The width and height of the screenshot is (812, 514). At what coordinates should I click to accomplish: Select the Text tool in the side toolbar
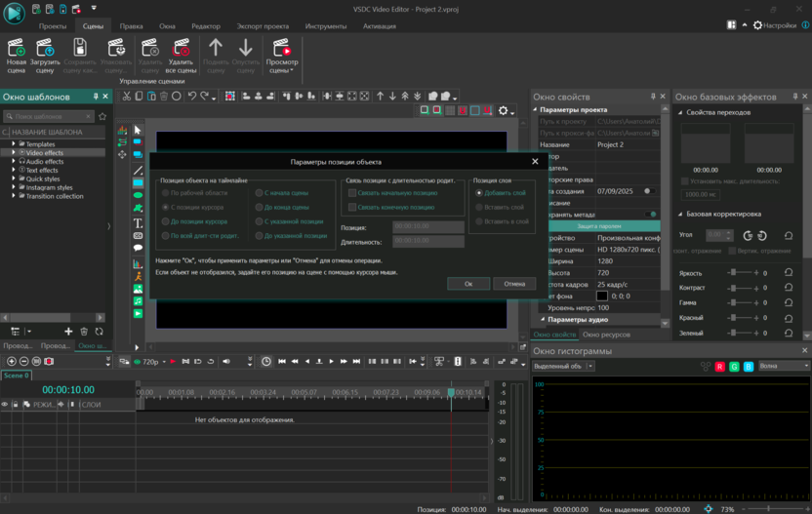pos(138,223)
